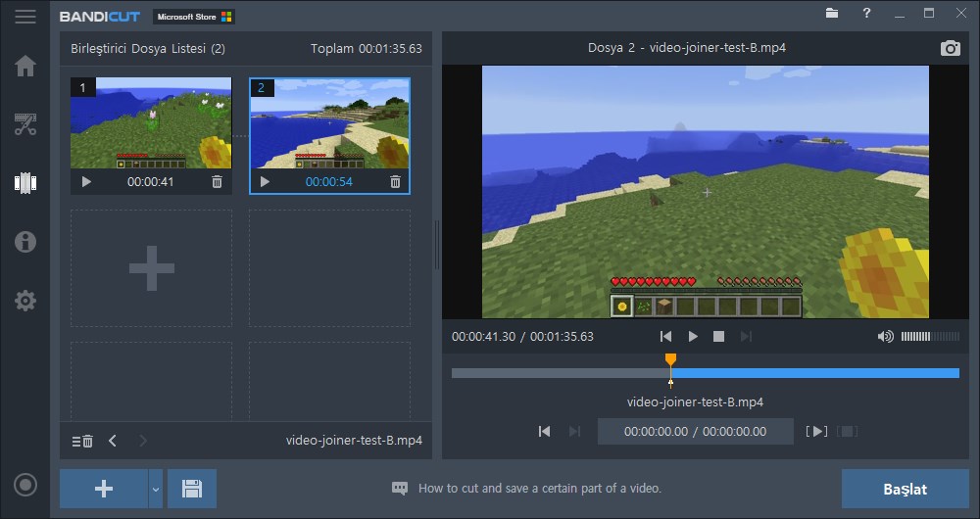Adjust the volume level slider
Image resolution: width=980 pixels, height=519 pixels.
(930, 337)
